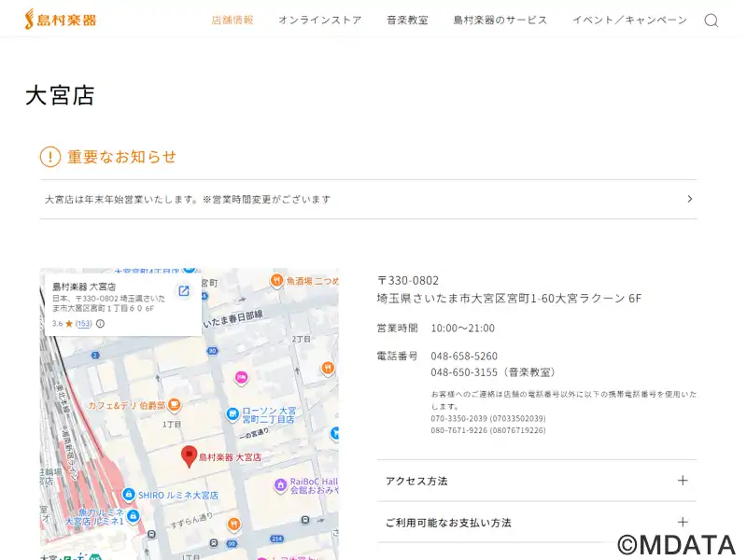Open the year-end notice chevron arrow
747x560 pixels.
pyautogui.click(x=689, y=199)
